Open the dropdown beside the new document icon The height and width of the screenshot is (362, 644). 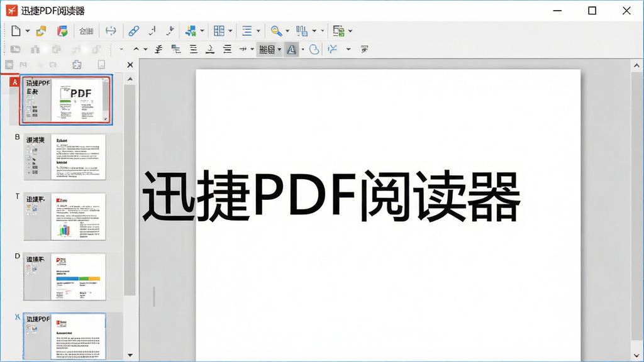pyautogui.click(x=28, y=31)
